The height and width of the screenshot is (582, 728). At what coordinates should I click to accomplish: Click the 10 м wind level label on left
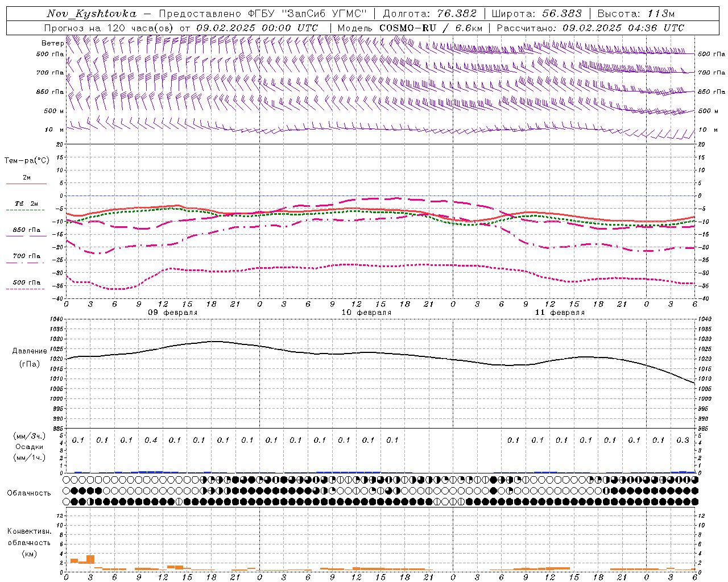coord(54,130)
